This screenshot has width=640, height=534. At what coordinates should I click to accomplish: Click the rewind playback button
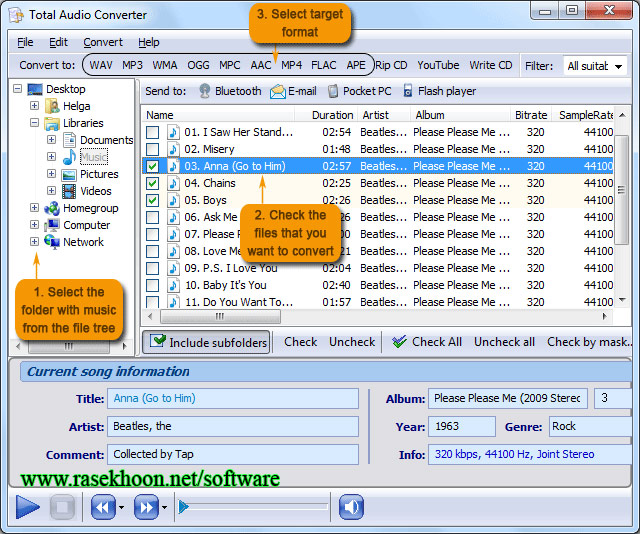(x=103, y=507)
